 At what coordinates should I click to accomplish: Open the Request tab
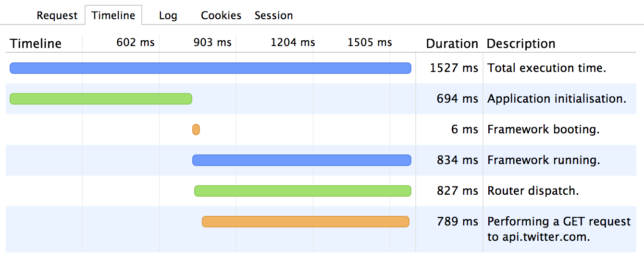tap(57, 15)
